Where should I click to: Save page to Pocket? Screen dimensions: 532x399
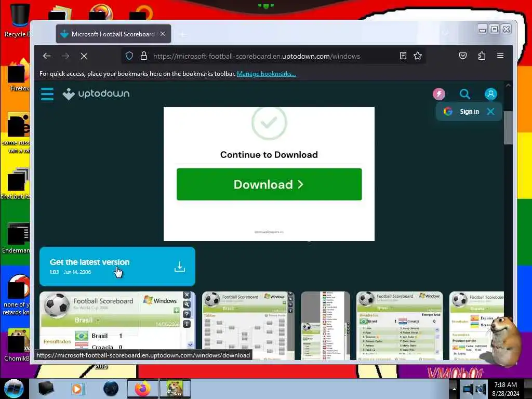point(463,56)
